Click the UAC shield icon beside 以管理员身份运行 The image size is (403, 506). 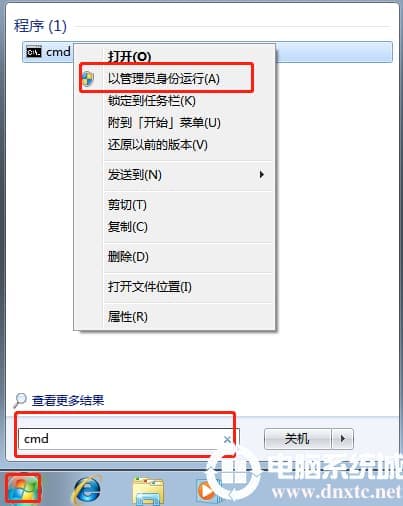point(88,79)
